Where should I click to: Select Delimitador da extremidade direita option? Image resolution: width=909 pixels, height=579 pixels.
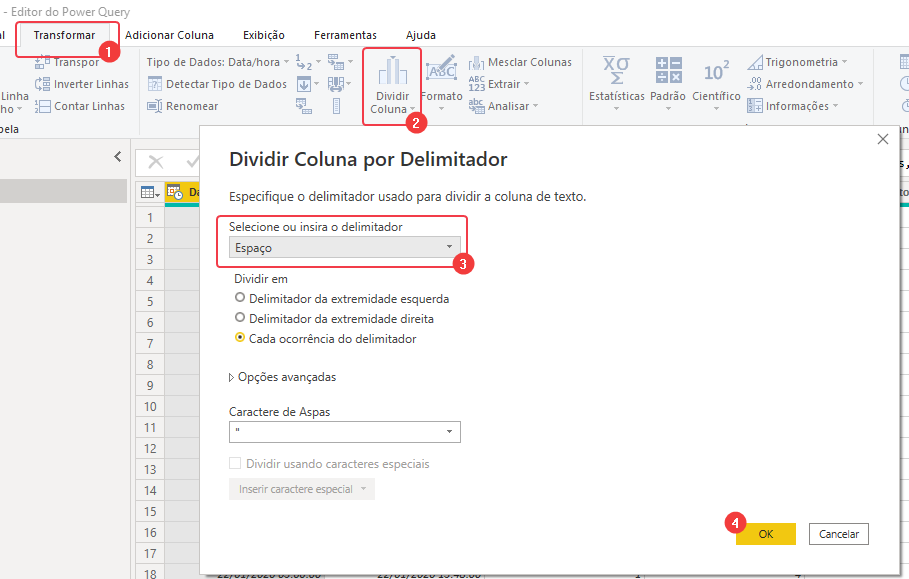239,318
